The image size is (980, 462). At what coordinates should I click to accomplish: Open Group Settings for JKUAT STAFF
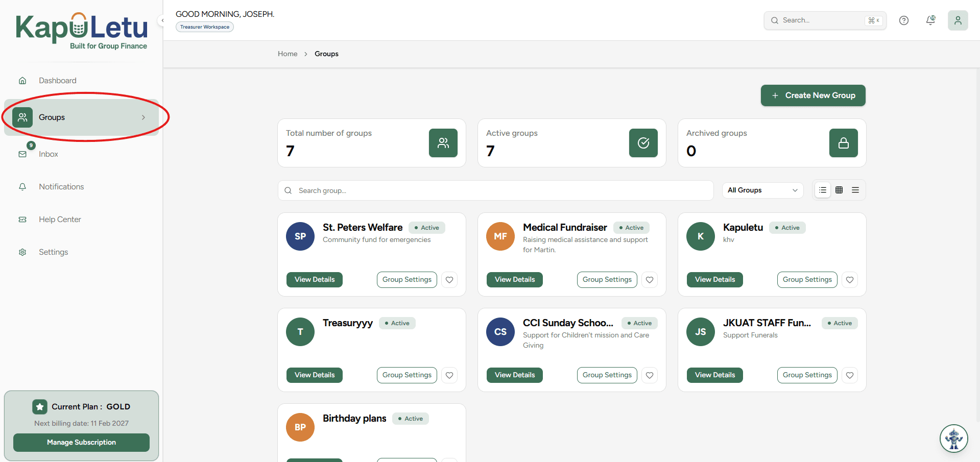pos(807,375)
